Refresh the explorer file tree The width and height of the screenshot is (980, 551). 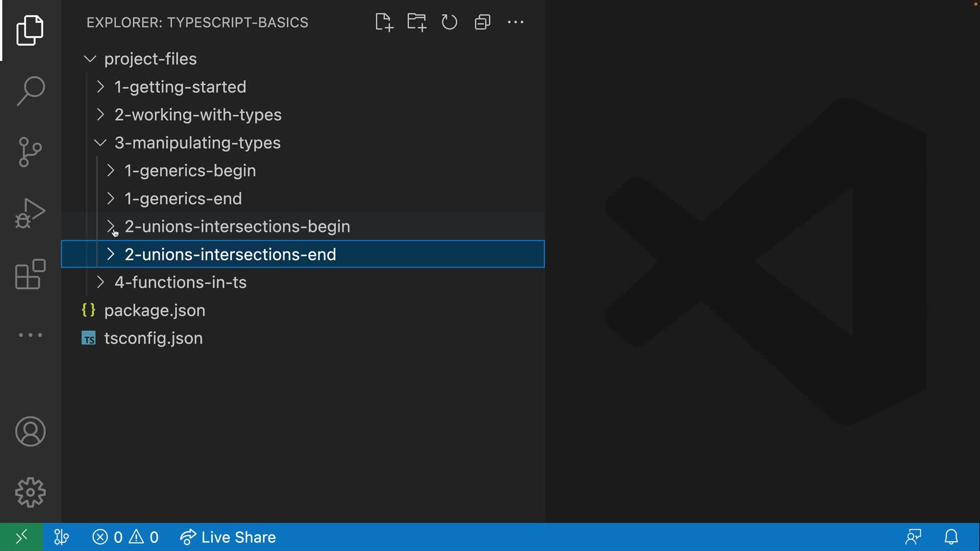449,22
